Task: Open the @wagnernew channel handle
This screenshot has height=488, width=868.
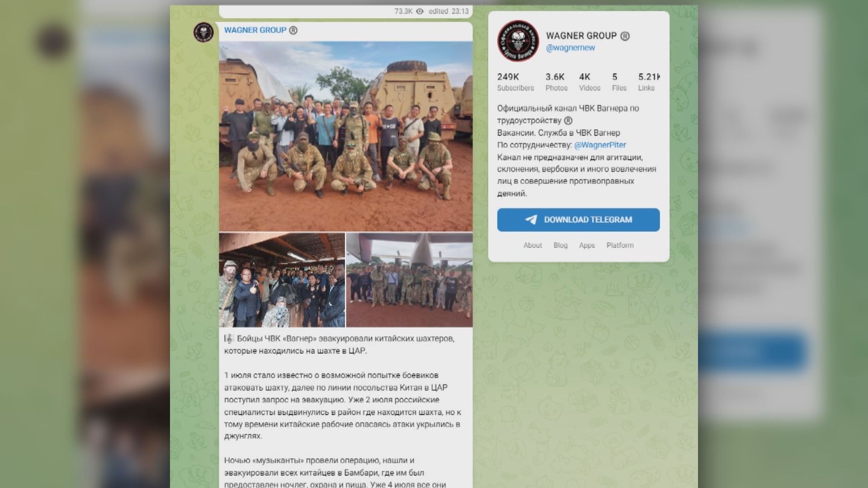Action: [x=571, y=48]
